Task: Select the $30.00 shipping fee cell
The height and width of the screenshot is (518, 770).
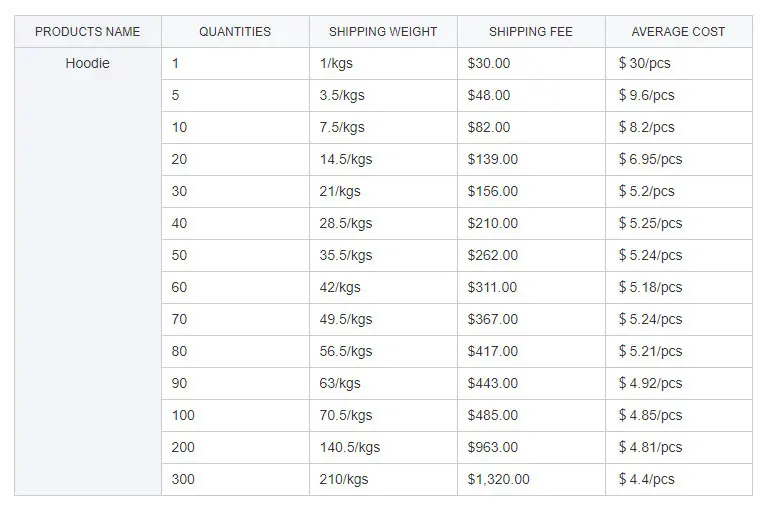Action: click(x=489, y=64)
